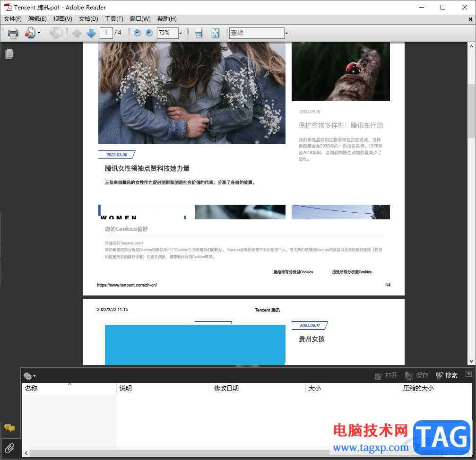Open the collaborate/share icon in toolbar
The width and height of the screenshot is (476, 460).
[30, 33]
